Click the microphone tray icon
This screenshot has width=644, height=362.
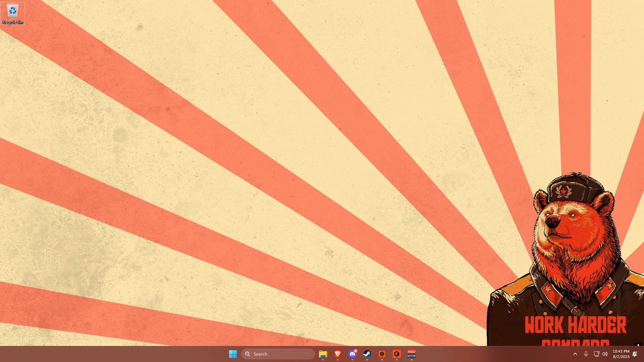click(x=586, y=354)
